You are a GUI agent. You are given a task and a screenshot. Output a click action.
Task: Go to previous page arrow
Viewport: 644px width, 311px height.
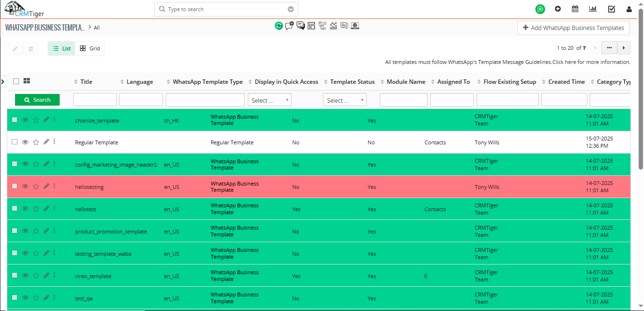[x=595, y=47]
